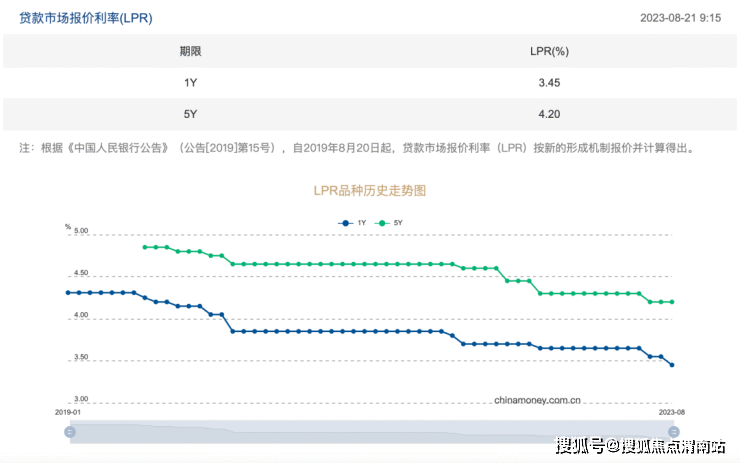The height and width of the screenshot is (463, 740).
Task: Click the chinamoney.com.cn watermark text
Action: [537, 399]
